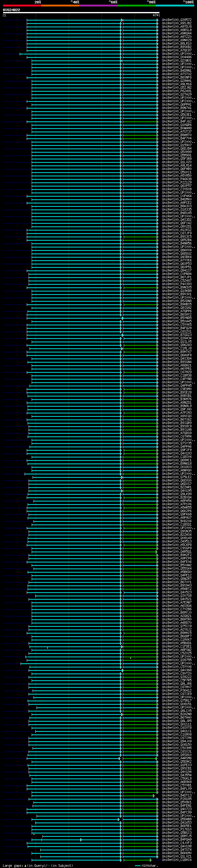
Task: Select the label UniRef100_O04486
Action: pos(177,57)
